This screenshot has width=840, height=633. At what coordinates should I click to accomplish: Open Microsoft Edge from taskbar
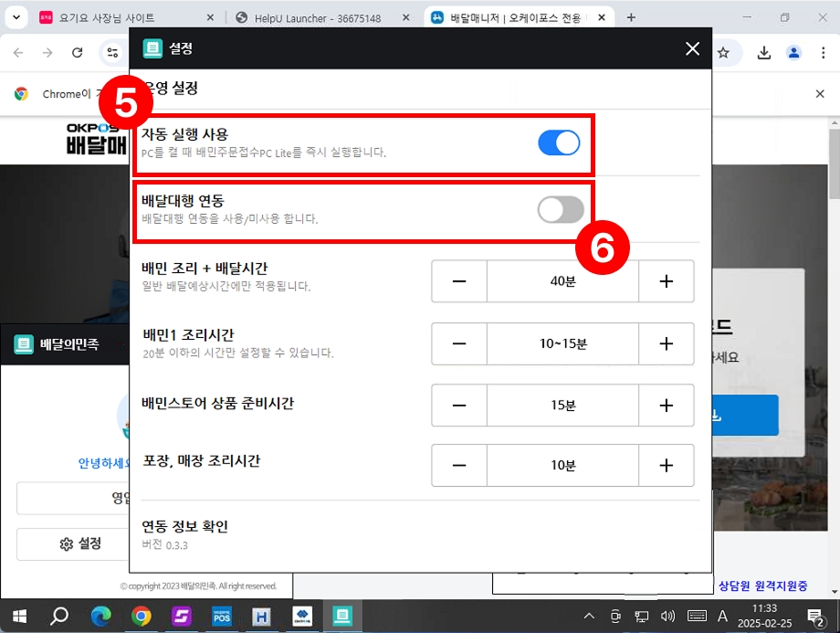[x=100, y=617]
